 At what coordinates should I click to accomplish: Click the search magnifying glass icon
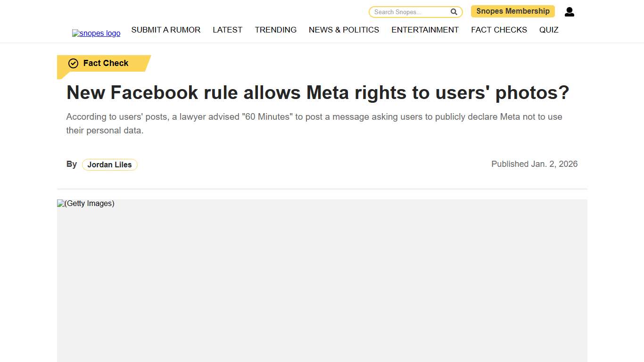click(453, 11)
